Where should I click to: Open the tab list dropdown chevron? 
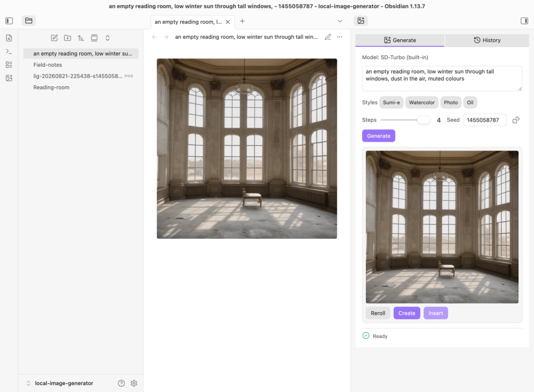pos(340,21)
